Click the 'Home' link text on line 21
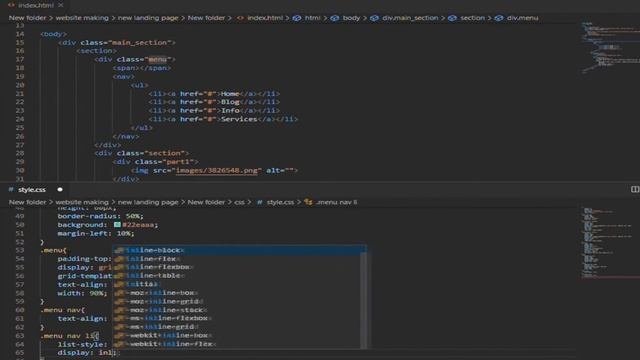The width and height of the screenshot is (640, 360). [230, 93]
